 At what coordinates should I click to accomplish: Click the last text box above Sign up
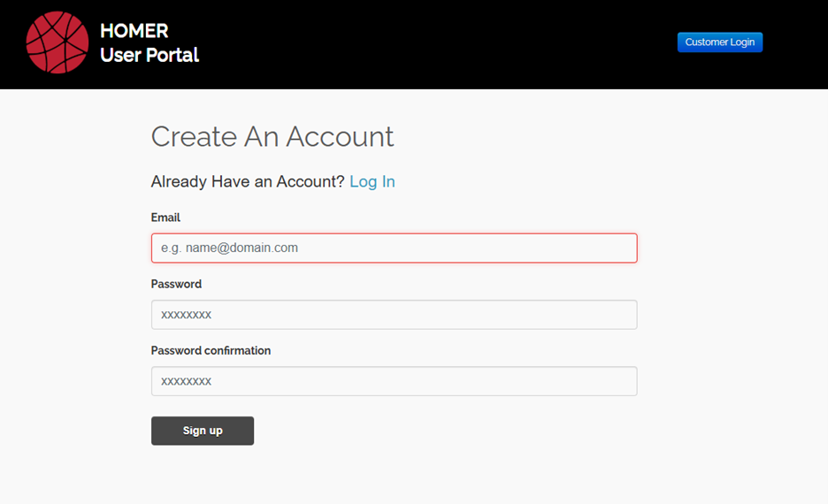(x=394, y=381)
